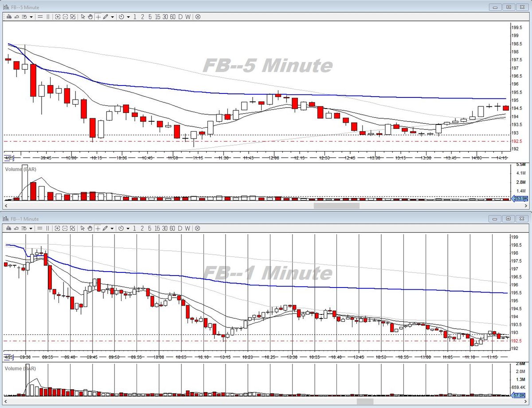532x408 pixels.
Task: Switch FB--1 Minute chart to Weekly (W)
Action: click(188, 228)
